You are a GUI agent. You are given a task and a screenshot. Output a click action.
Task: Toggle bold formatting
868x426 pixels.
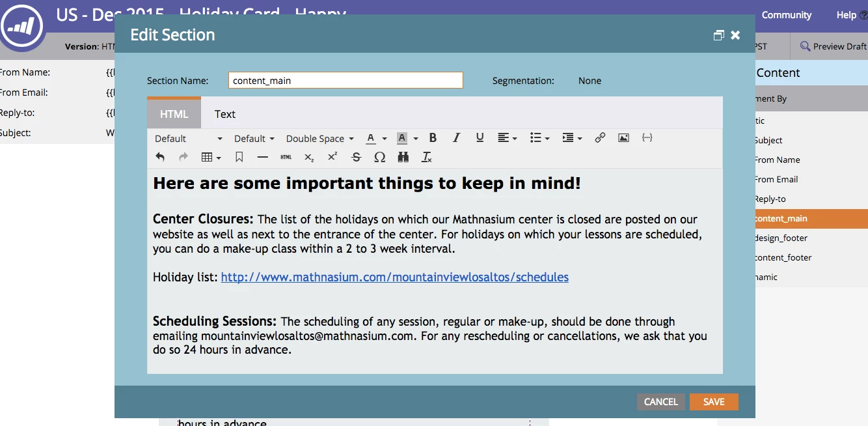tap(433, 138)
